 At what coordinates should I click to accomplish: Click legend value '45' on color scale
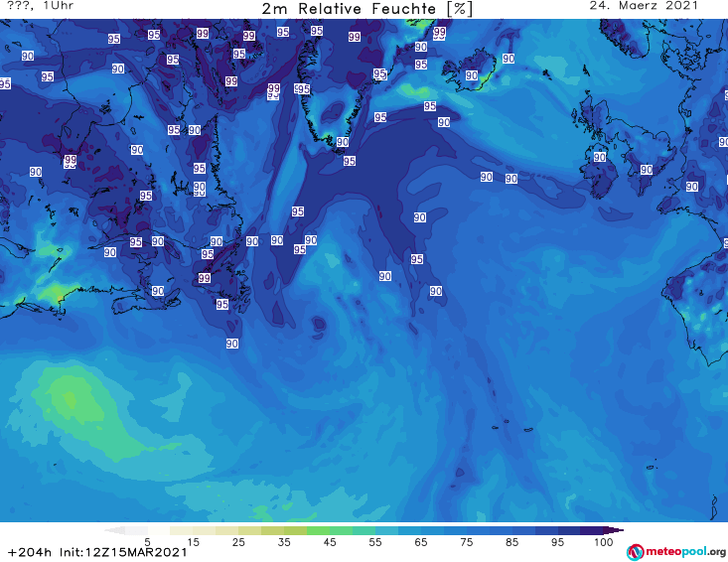[x=330, y=542]
